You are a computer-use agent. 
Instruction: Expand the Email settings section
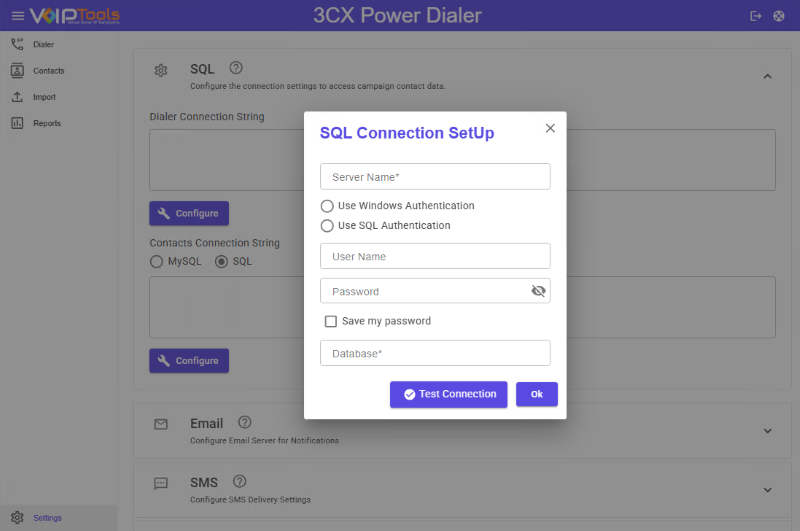pyautogui.click(x=767, y=431)
